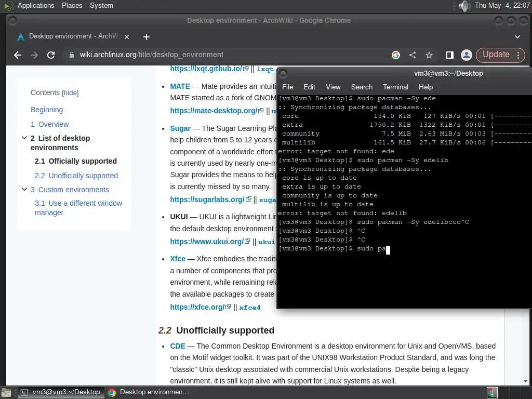Open the Applications menu

(36, 6)
